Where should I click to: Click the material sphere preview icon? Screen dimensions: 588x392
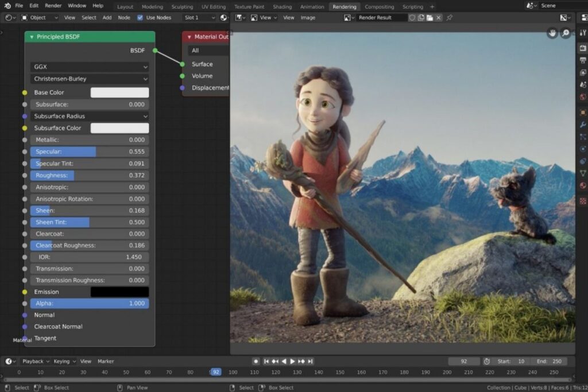(x=223, y=18)
